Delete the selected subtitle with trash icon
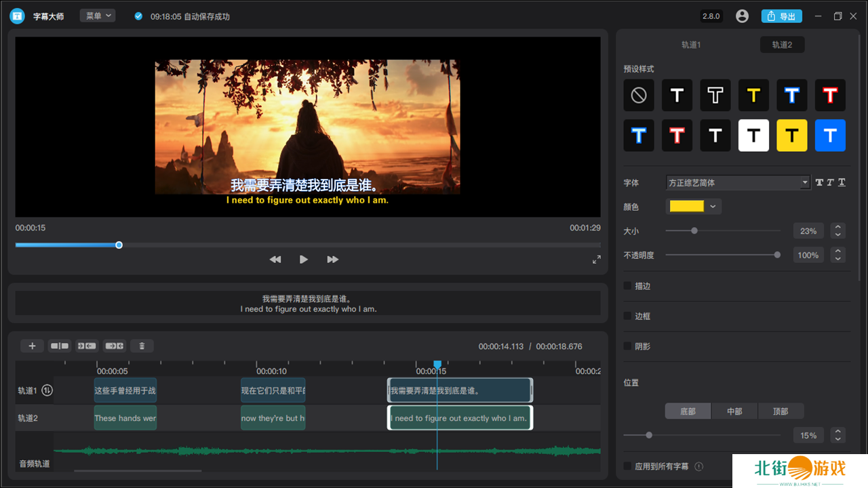This screenshot has height=488, width=868. 142,346
